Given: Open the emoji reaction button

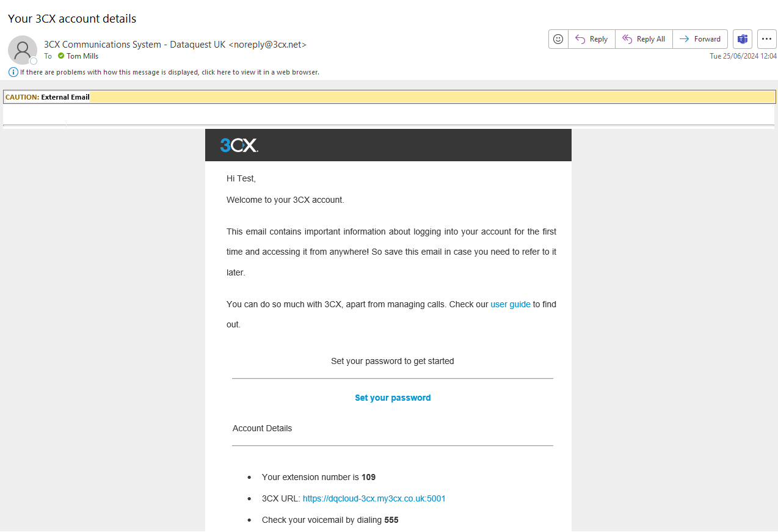Looking at the screenshot, I should click(x=558, y=39).
